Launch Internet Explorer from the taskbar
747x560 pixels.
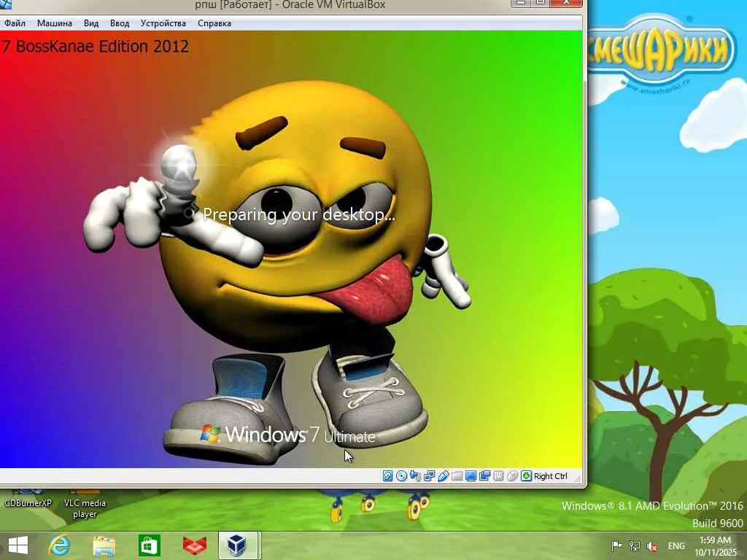point(59,545)
